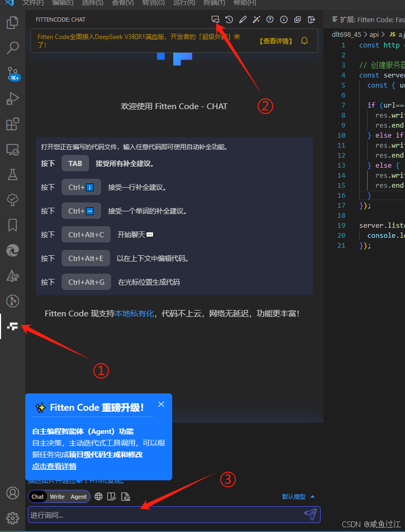The height and width of the screenshot is (532, 405).
Task: Start a new chat conversation
Action: pyautogui.click(x=215, y=20)
